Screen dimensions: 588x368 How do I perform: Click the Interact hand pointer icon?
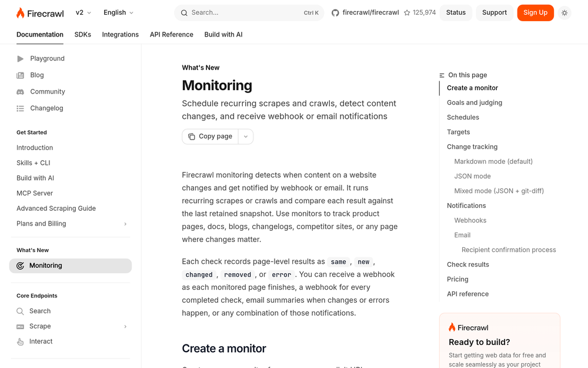[20, 342]
